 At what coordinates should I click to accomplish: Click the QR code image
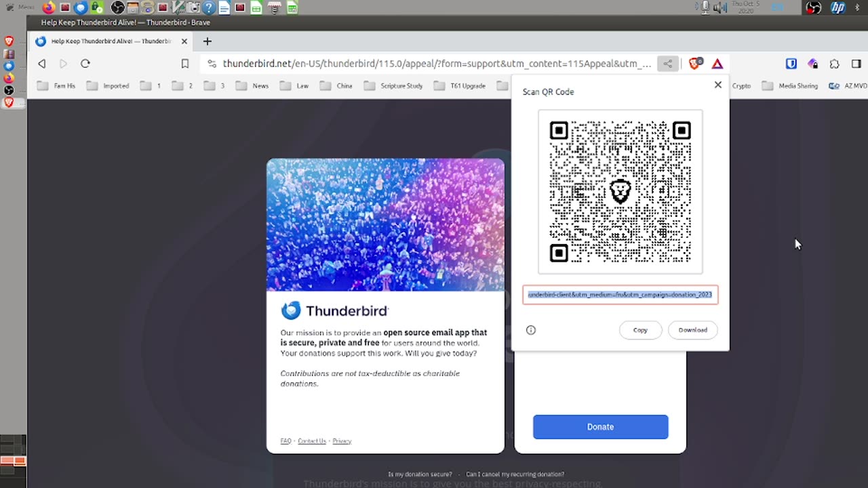click(x=620, y=192)
